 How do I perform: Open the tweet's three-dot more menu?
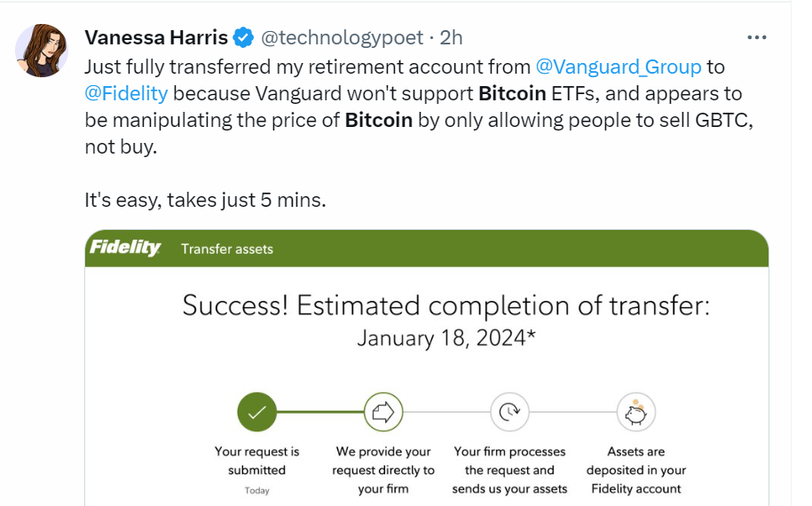click(x=757, y=37)
